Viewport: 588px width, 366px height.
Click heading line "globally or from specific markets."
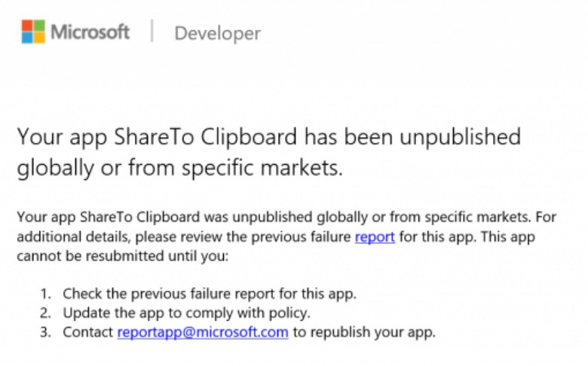coord(179,168)
